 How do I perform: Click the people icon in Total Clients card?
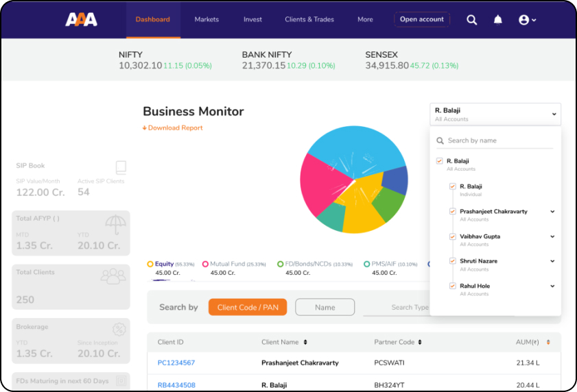pos(113,276)
